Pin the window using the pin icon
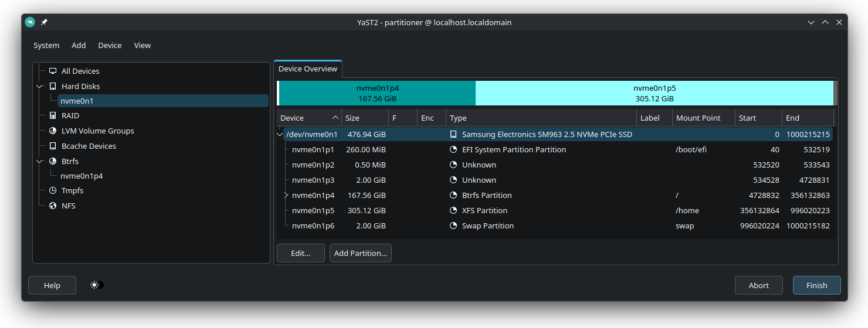The width and height of the screenshot is (868, 328). pyautogui.click(x=44, y=22)
